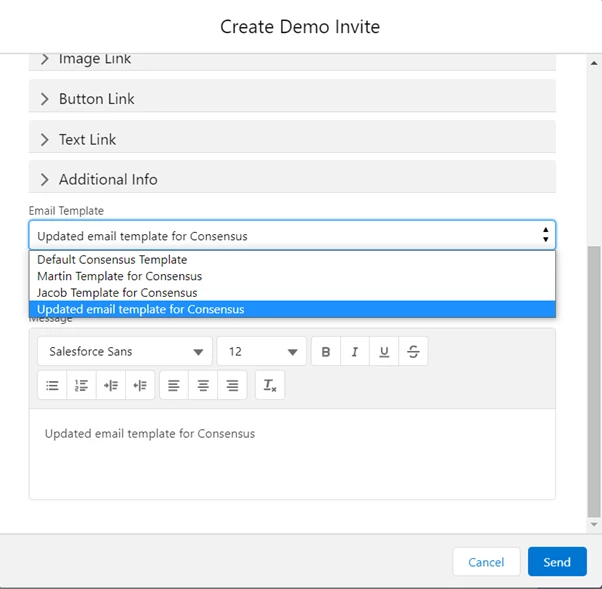Expand the Text Link section
The image size is (602, 589).
click(x=87, y=140)
